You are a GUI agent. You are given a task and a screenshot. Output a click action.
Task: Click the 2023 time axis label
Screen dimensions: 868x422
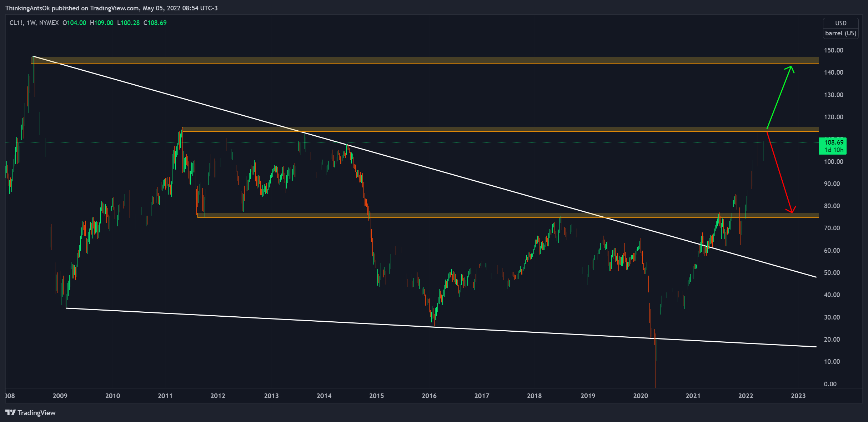[798, 396]
